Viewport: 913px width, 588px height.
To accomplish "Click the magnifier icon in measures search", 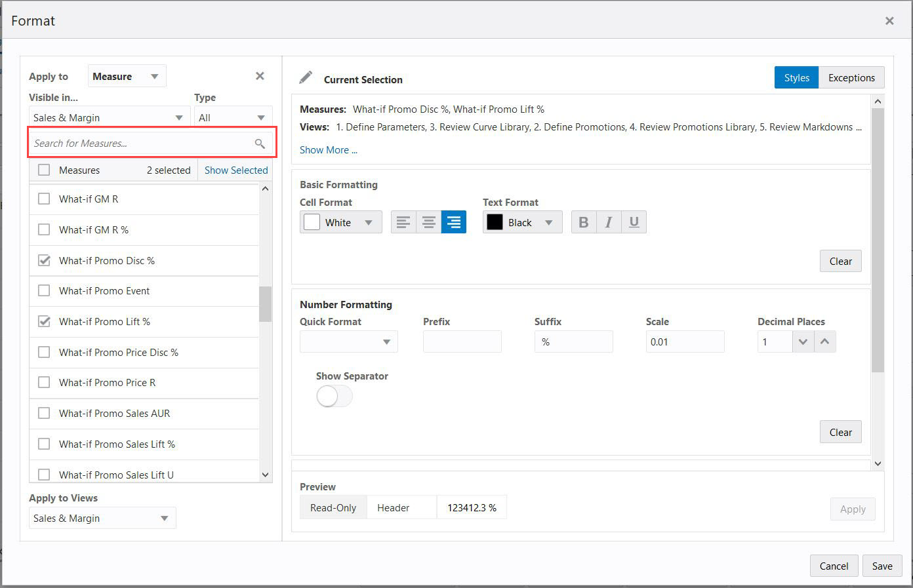I will point(260,144).
